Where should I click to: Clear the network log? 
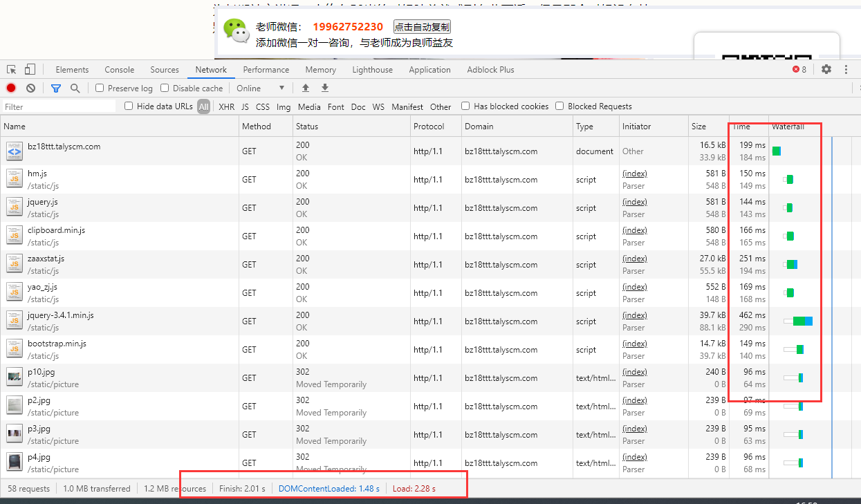(31, 88)
